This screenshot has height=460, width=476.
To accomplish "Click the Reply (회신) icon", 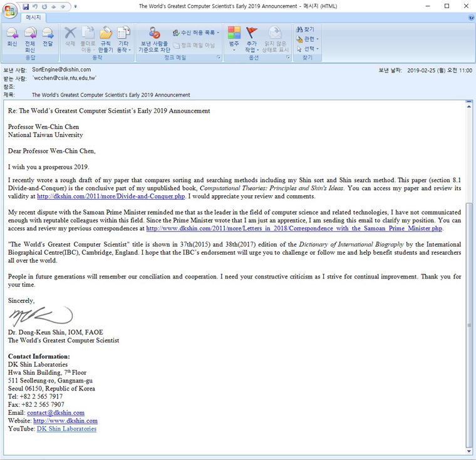I will 12,37.
